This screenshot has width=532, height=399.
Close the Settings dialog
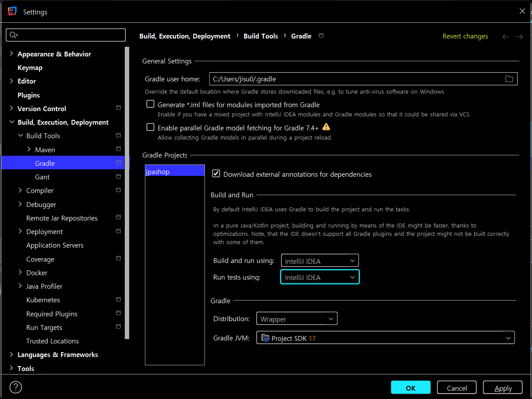[522, 11]
